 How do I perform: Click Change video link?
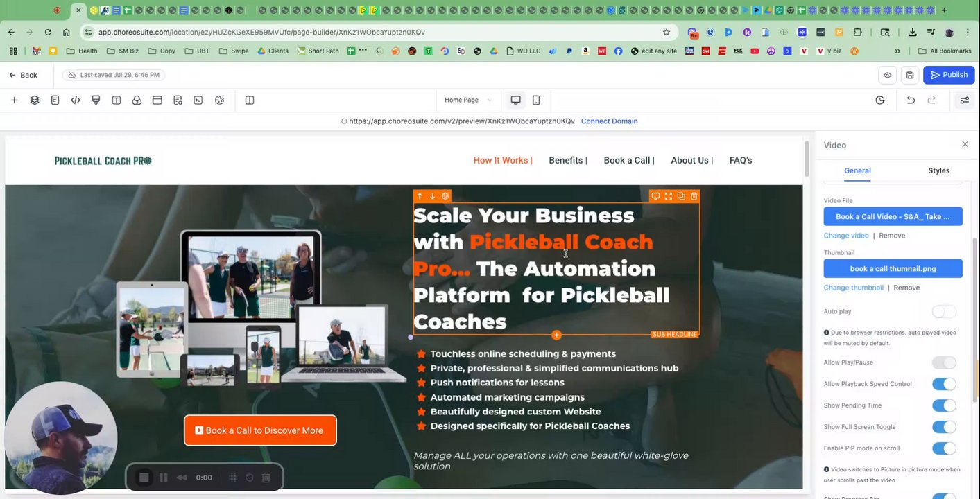(846, 236)
